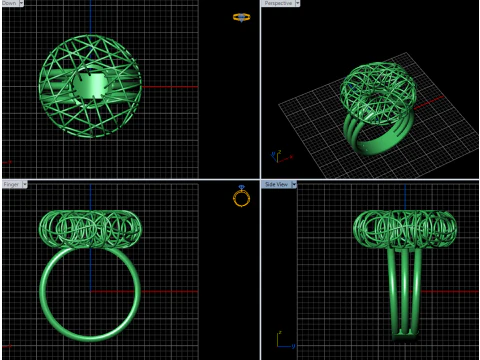Screen dimensions: 480x360
Task: Click the gold ring front-view icon in the Finger viewport
Action: point(241,197)
